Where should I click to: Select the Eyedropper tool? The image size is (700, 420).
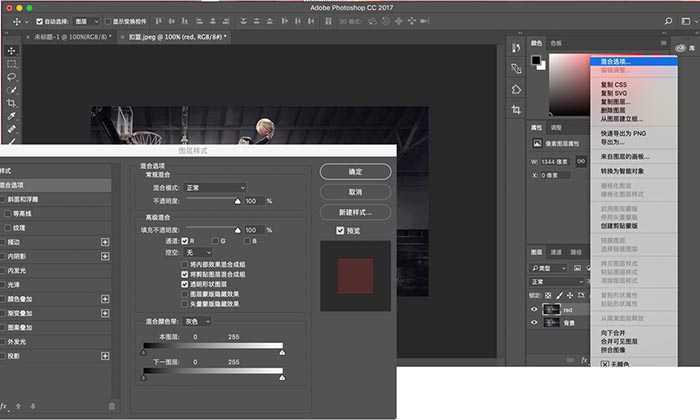[12, 116]
